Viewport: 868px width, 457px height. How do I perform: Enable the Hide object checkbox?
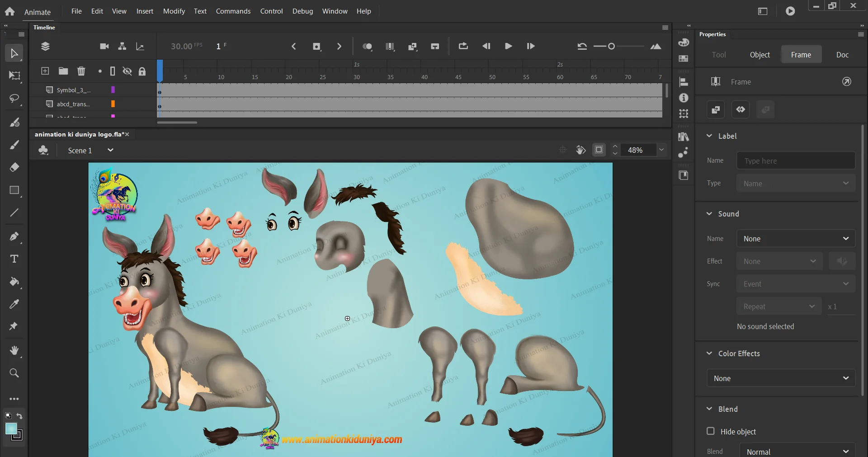tap(711, 431)
